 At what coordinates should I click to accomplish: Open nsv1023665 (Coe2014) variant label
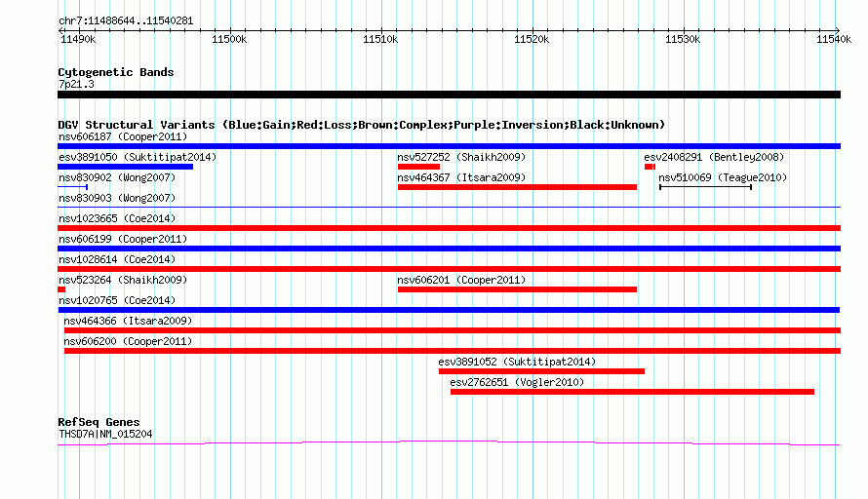point(117,218)
